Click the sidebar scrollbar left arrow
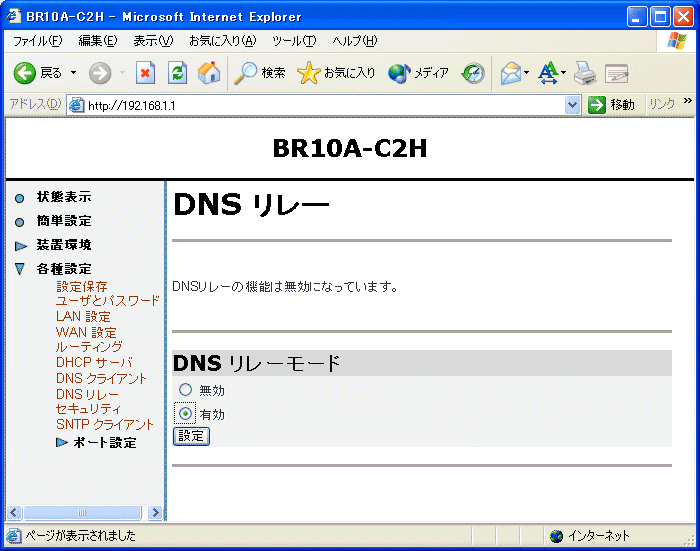The width and height of the screenshot is (700, 551). tap(14, 512)
